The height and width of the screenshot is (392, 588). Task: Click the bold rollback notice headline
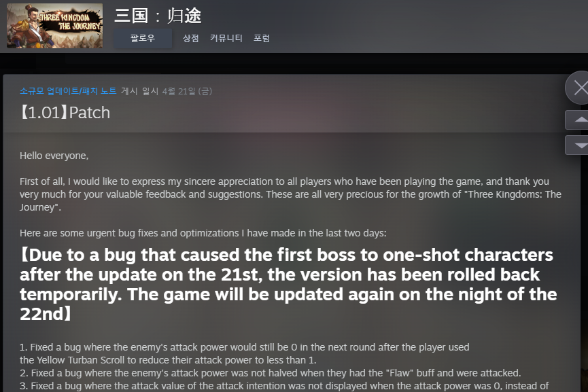pos(288,284)
